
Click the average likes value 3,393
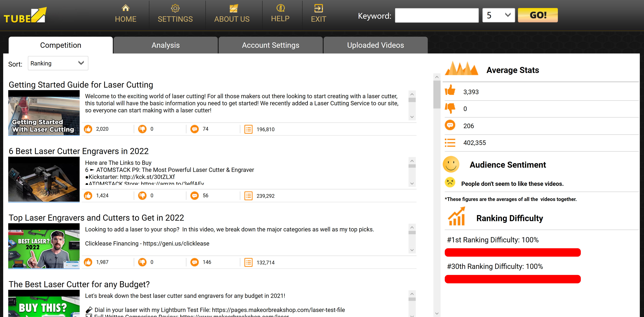471,92
